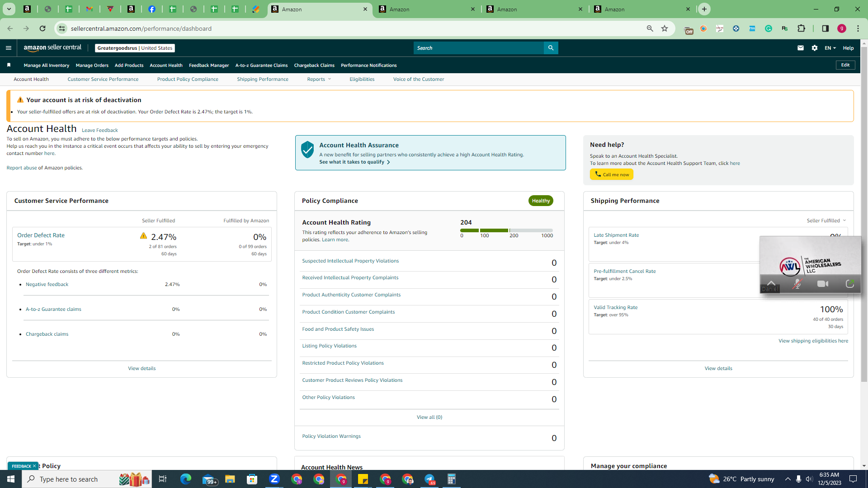868x488 pixels.
Task: Click the Amazon Seller Central logo
Action: [52, 48]
